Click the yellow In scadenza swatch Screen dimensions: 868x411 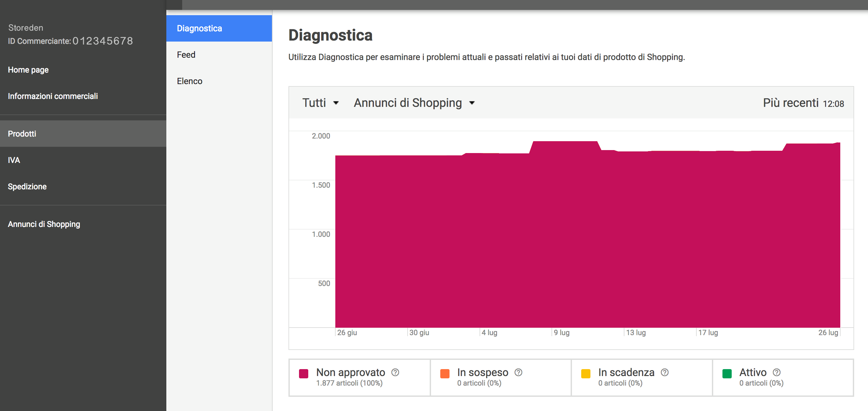(x=585, y=374)
